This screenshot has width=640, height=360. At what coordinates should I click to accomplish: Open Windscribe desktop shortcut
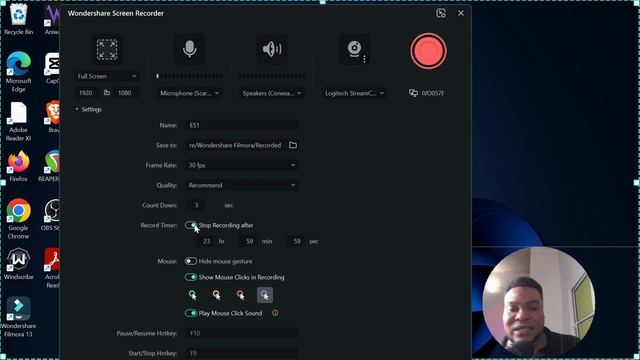tap(18, 264)
